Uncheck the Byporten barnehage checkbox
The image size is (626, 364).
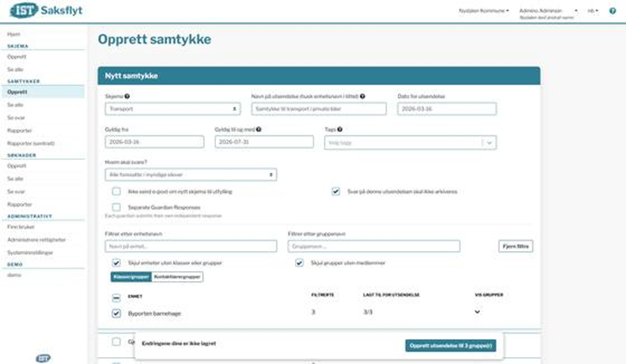pyautogui.click(x=116, y=313)
